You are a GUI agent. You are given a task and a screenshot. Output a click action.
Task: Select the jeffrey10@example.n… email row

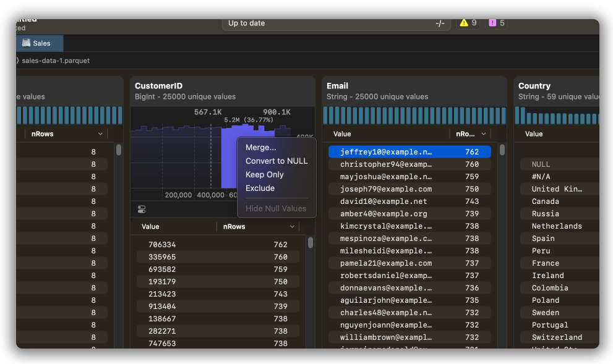(409, 152)
